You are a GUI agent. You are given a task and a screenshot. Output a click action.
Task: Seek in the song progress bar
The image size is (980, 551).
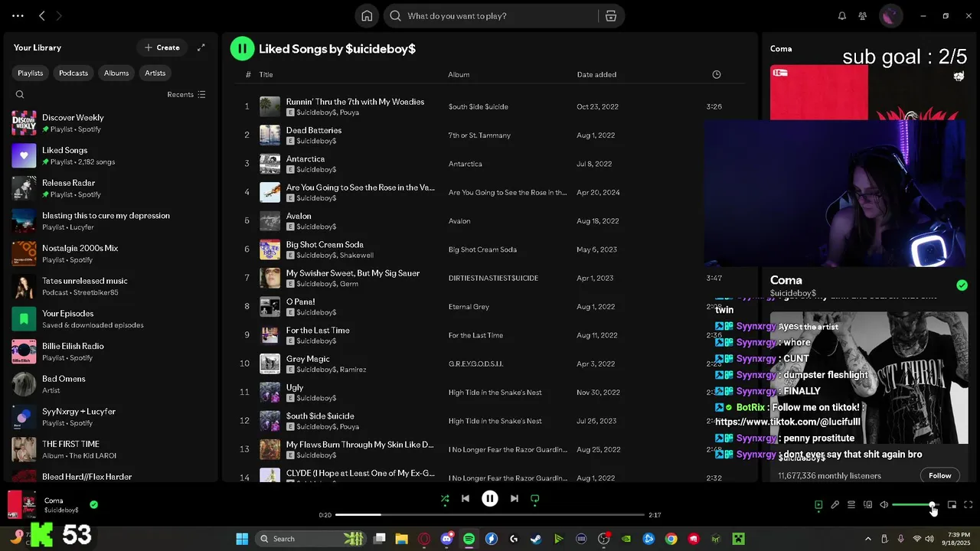(x=490, y=515)
